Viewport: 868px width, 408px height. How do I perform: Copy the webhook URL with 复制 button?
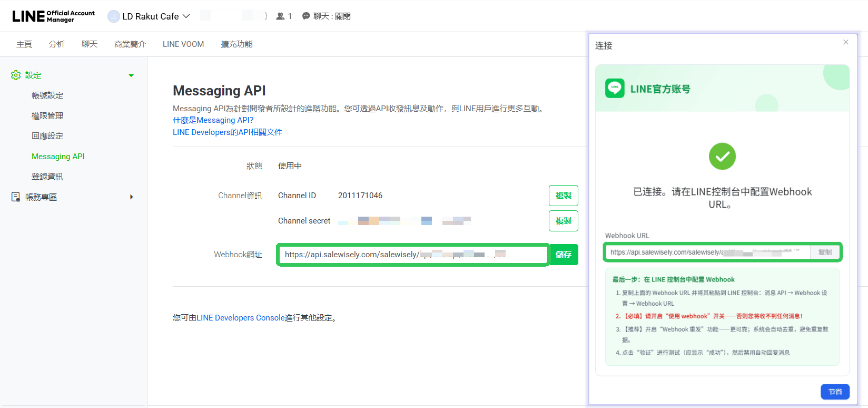(825, 252)
